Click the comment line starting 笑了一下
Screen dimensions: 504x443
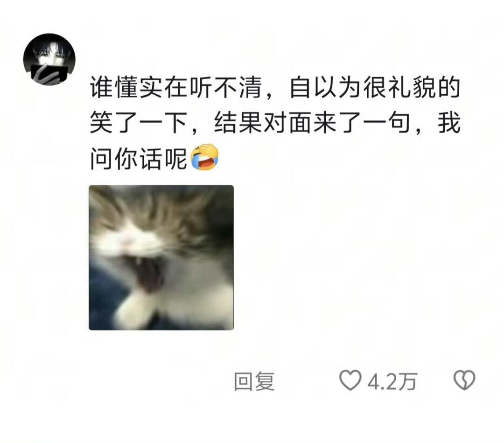pos(275,123)
